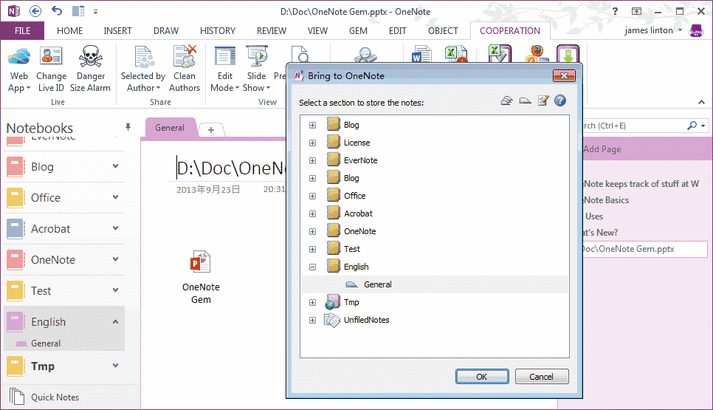
Task: Open the Test notebook in sidebar
Action: [41, 291]
